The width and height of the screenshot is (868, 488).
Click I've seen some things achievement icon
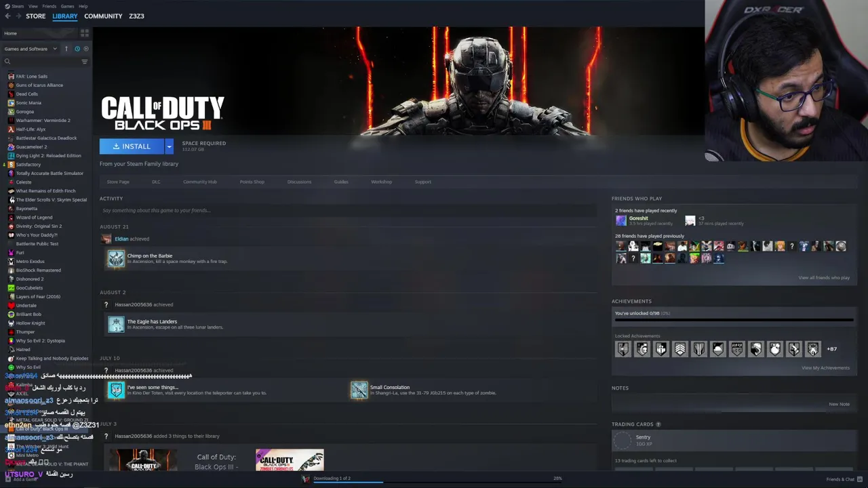116,390
